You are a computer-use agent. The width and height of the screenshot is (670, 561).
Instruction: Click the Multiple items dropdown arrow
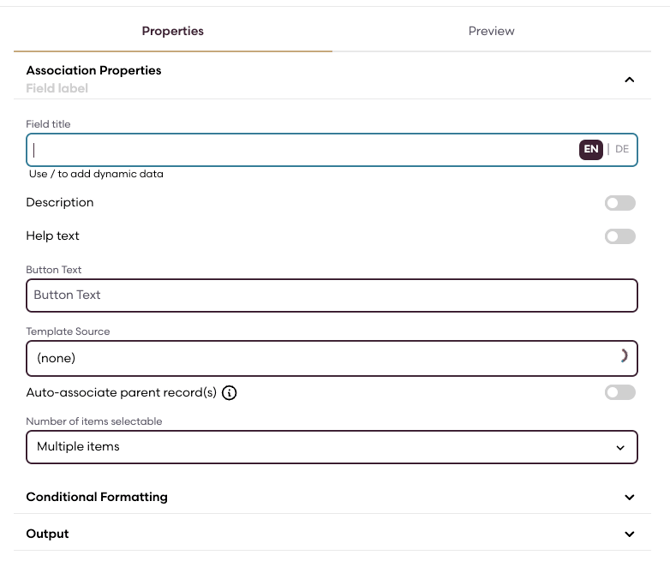(x=621, y=447)
